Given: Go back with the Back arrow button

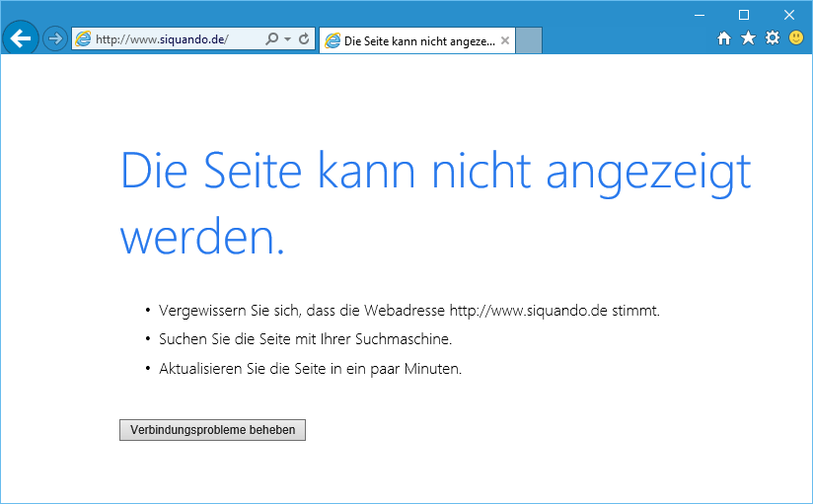Looking at the screenshot, I should pyautogui.click(x=20, y=37).
